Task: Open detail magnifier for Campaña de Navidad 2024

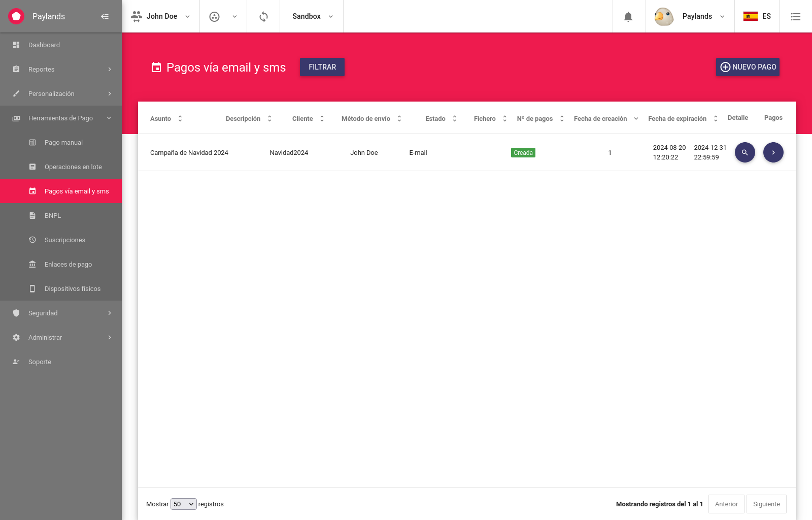Action: [745, 152]
